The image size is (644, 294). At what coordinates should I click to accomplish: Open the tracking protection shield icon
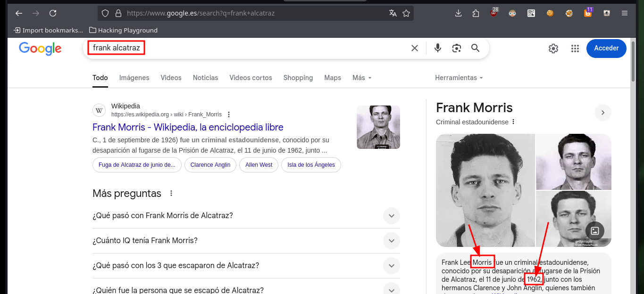point(105,13)
